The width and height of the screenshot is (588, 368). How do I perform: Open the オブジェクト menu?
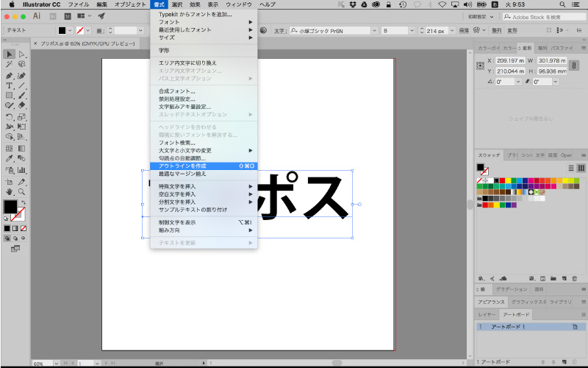(130, 4)
